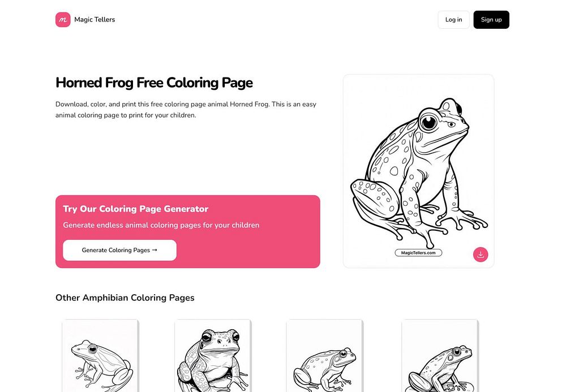This screenshot has width=566, height=392.
Task: Open the large Horned Frog coloring image
Action: point(418,171)
